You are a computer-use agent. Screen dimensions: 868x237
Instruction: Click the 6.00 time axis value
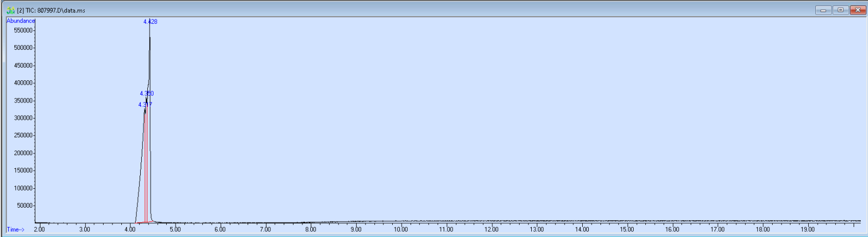220,229
